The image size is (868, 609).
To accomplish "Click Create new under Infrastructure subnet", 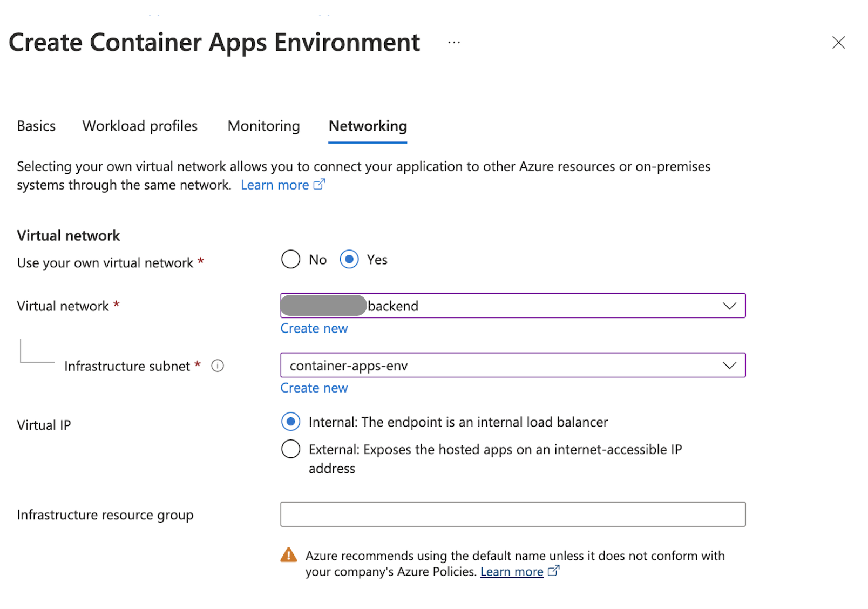I will tap(314, 388).
